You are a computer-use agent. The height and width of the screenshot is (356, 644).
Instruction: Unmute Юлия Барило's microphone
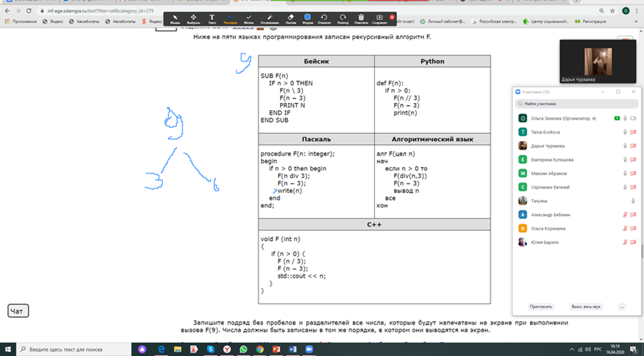click(625, 242)
